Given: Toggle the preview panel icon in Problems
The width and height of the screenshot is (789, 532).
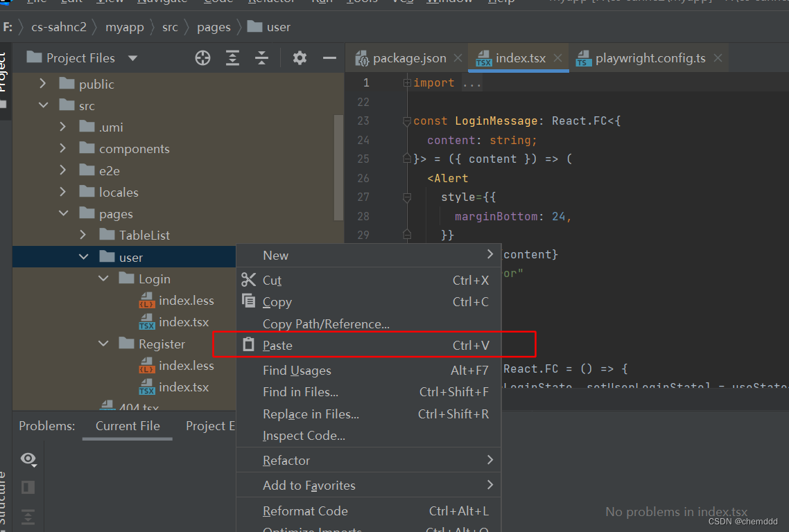Looking at the screenshot, I should [28, 487].
